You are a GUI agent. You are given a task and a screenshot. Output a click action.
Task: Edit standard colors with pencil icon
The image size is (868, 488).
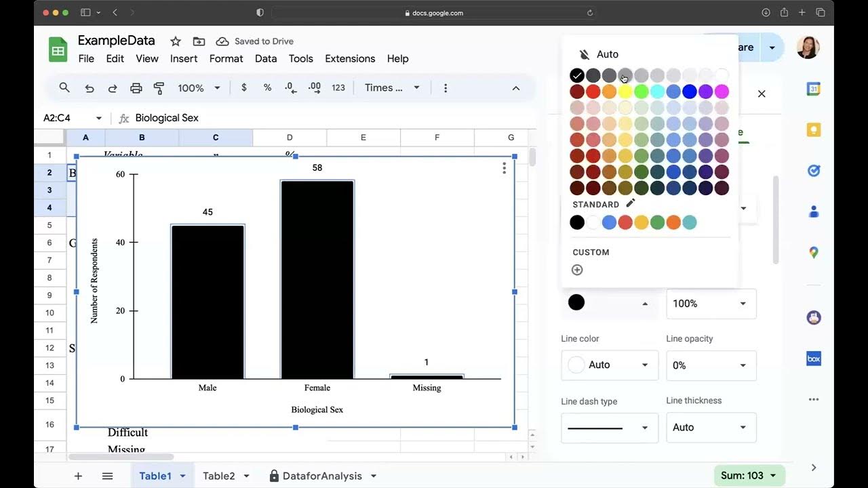coord(631,203)
